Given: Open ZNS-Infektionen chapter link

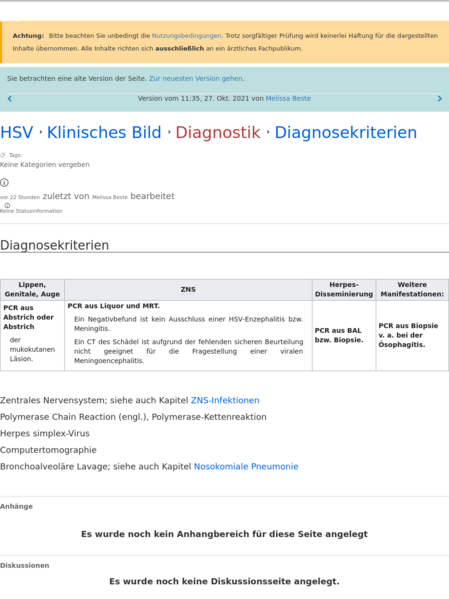Looking at the screenshot, I should pyautogui.click(x=225, y=400).
